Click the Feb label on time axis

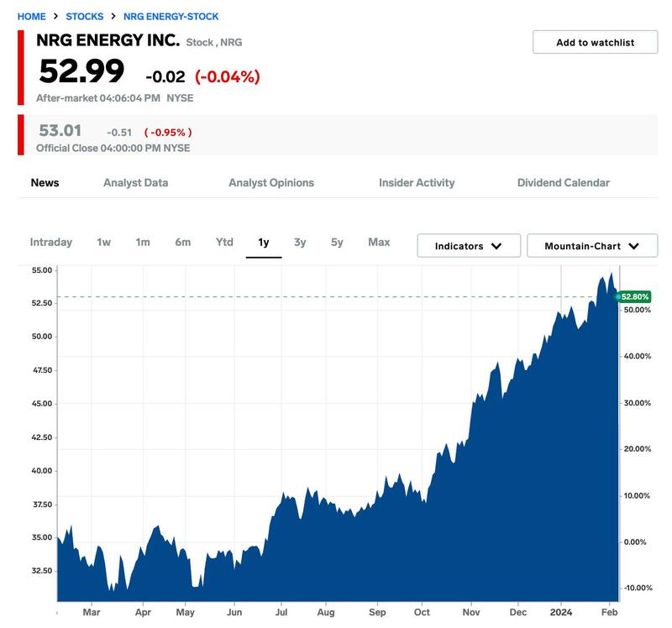(610, 612)
